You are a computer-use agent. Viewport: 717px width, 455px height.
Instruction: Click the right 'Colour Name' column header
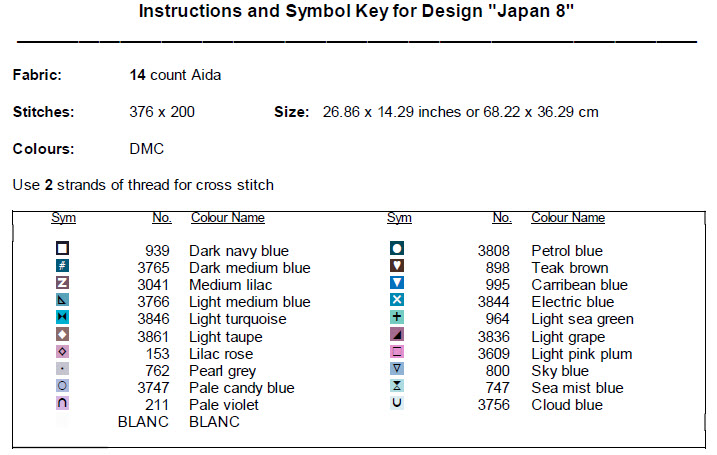pyautogui.click(x=567, y=218)
